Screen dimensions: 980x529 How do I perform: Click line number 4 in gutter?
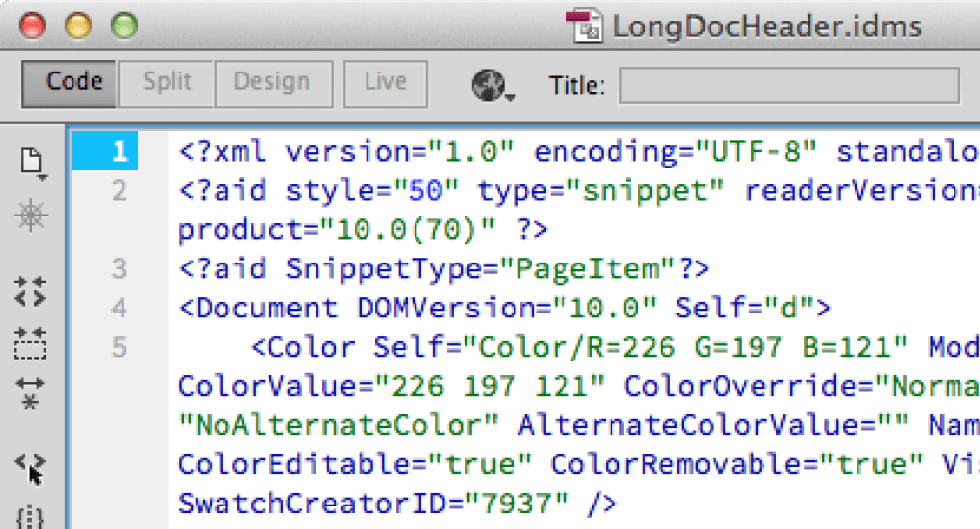click(x=119, y=308)
